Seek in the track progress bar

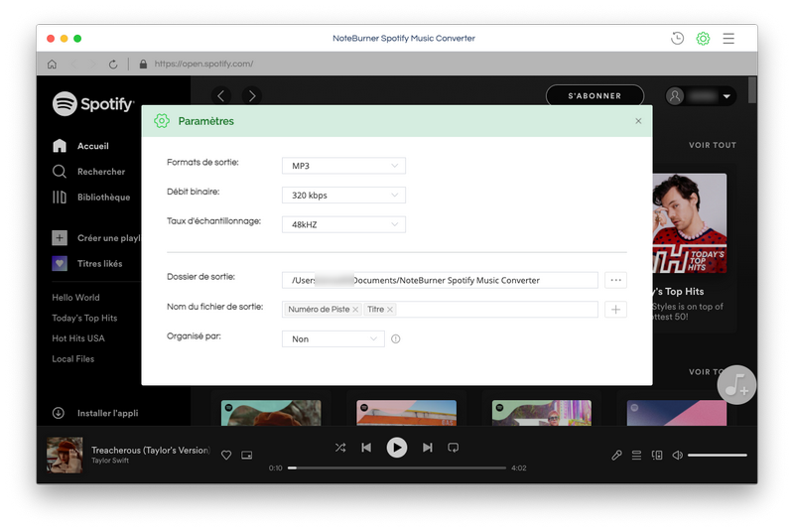coord(397,467)
